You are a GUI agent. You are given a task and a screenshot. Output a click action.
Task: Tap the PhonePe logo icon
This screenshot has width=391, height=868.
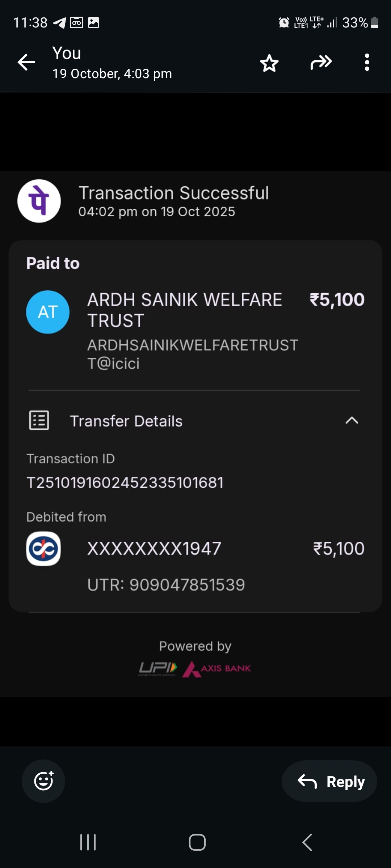click(39, 201)
